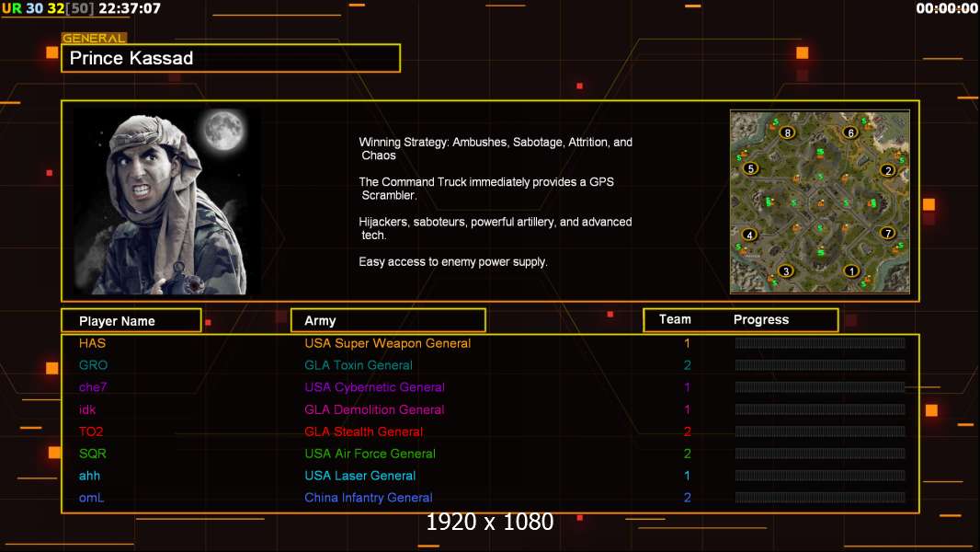This screenshot has height=552, width=980.
Task: Click team number for SQR row
Action: (x=687, y=454)
